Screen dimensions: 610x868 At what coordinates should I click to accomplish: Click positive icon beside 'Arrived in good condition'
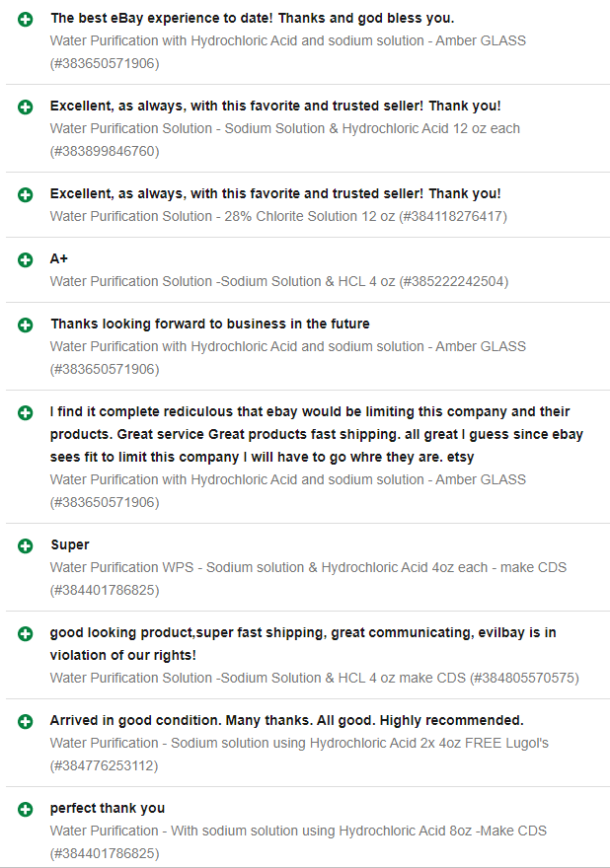(x=25, y=721)
